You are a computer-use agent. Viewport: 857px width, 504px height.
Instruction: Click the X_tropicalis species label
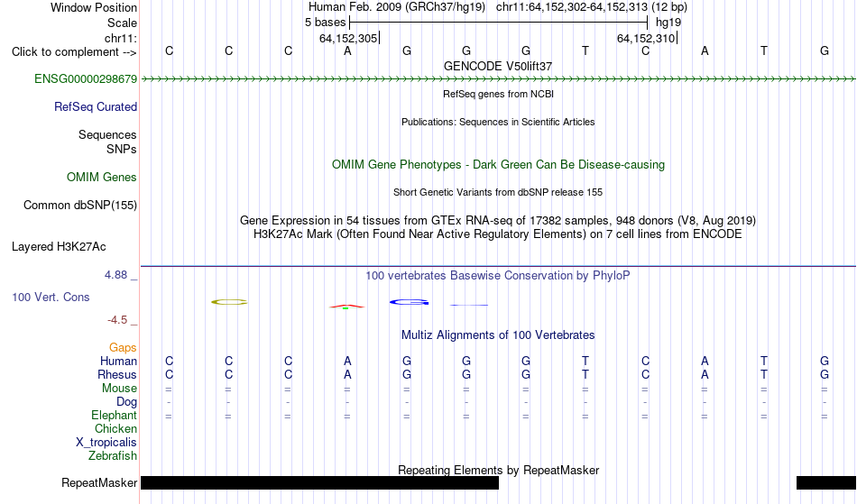pyautogui.click(x=106, y=443)
